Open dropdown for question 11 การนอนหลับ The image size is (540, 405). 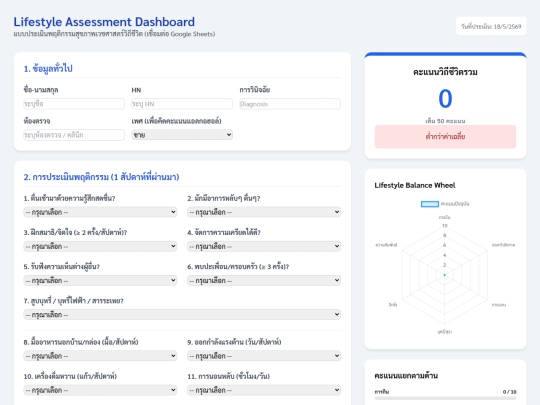[264, 390]
